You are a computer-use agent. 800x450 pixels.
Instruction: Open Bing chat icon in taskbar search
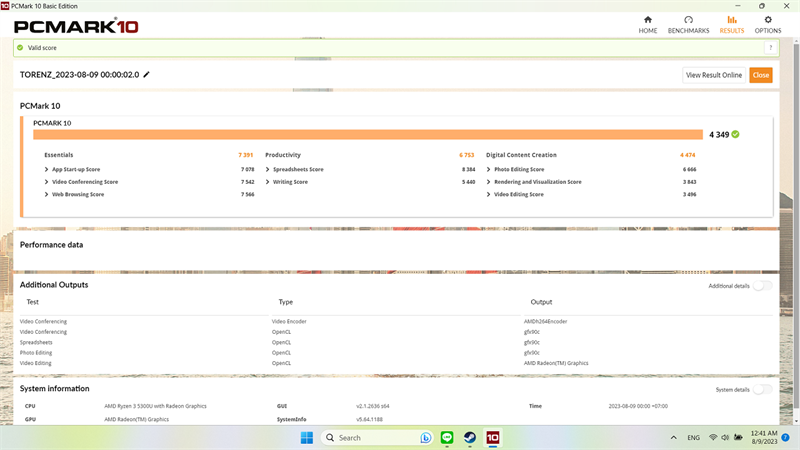426,438
